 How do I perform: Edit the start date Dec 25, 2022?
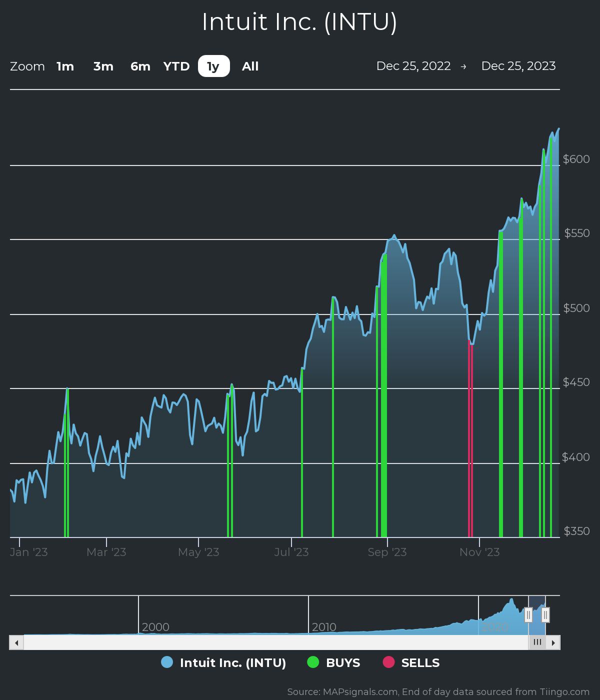tap(413, 66)
